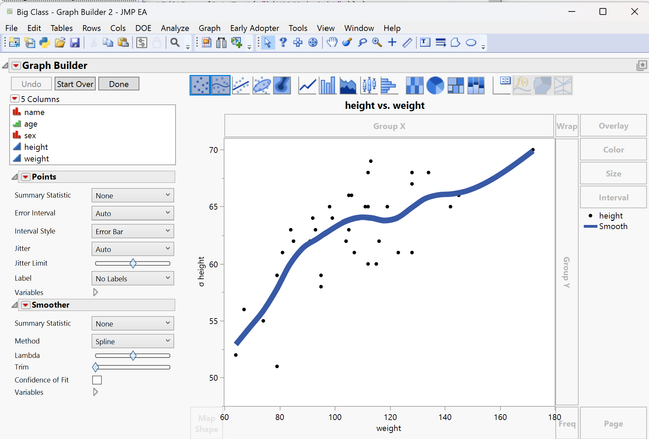Click the Open folder toolbar icon

[60, 42]
